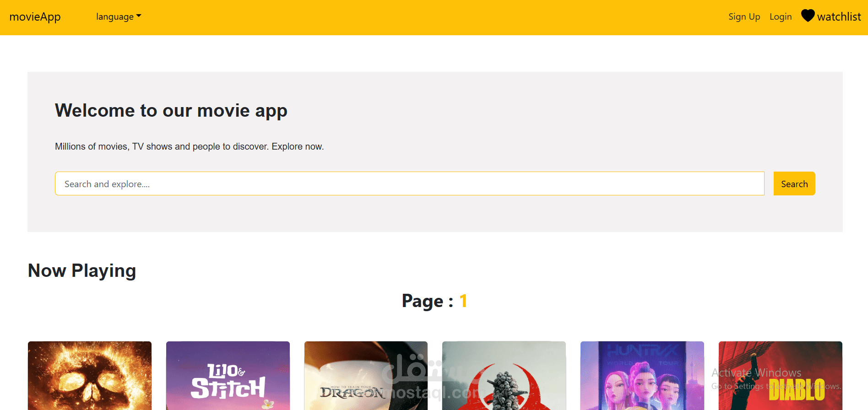Click the 'Now Playing' heading
This screenshot has width=868, height=410.
(82, 270)
